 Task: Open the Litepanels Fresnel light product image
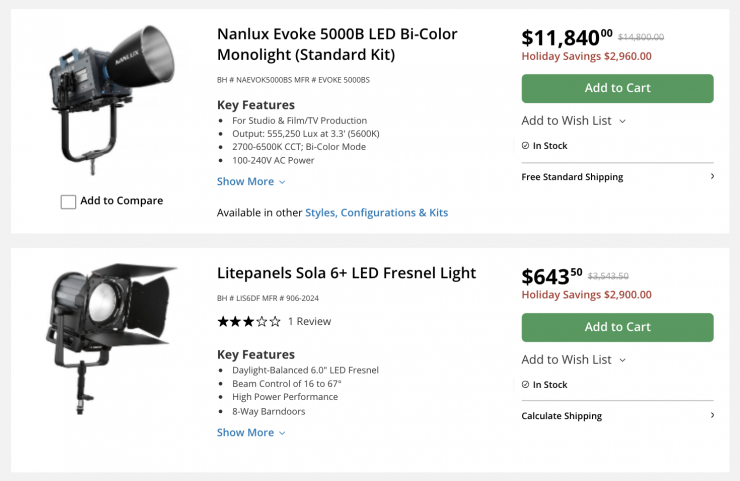click(110, 335)
